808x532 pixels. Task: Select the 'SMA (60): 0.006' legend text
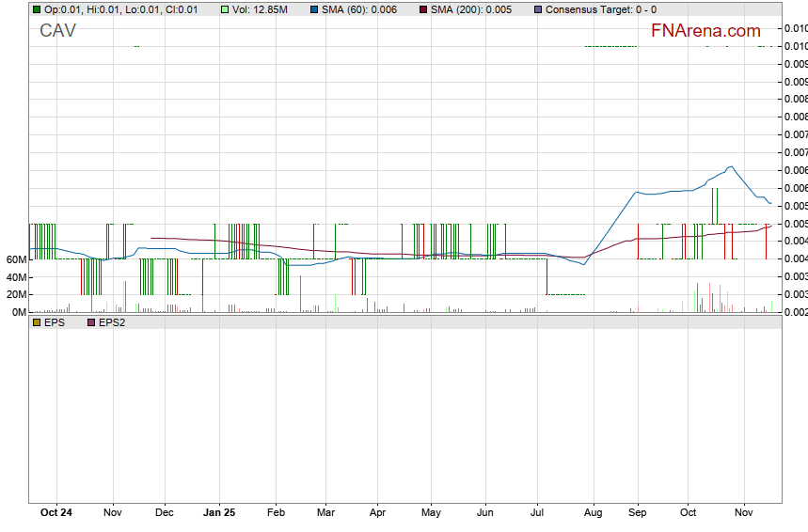pyautogui.click(x=360, y=9)
